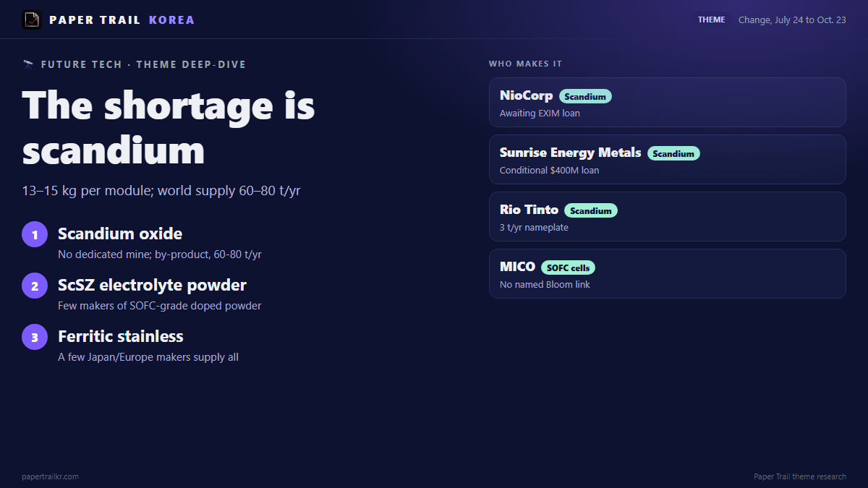
Task: Open the MICO company name
Action: click(517, 267)
